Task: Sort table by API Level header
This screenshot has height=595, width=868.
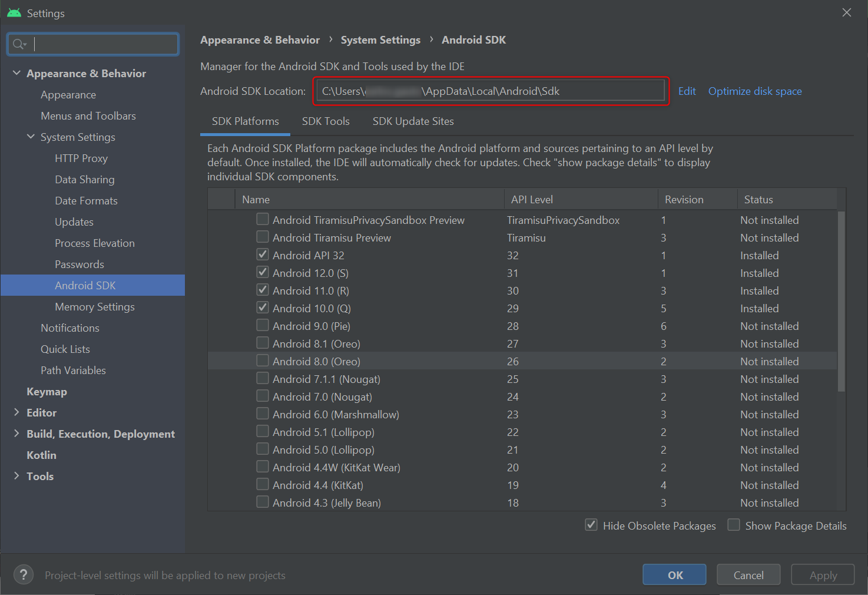Action: tap(581, 200)
